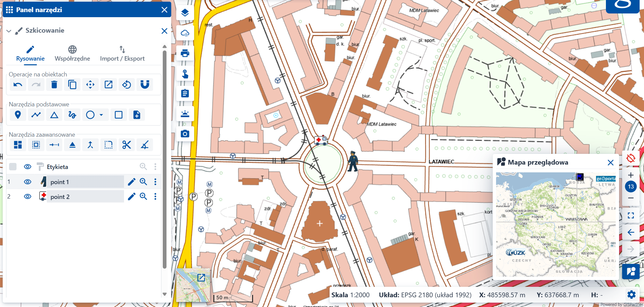Hide point 1 with eye icon
The width and height of the screenshot is (644, 307).
coord(28,182)
